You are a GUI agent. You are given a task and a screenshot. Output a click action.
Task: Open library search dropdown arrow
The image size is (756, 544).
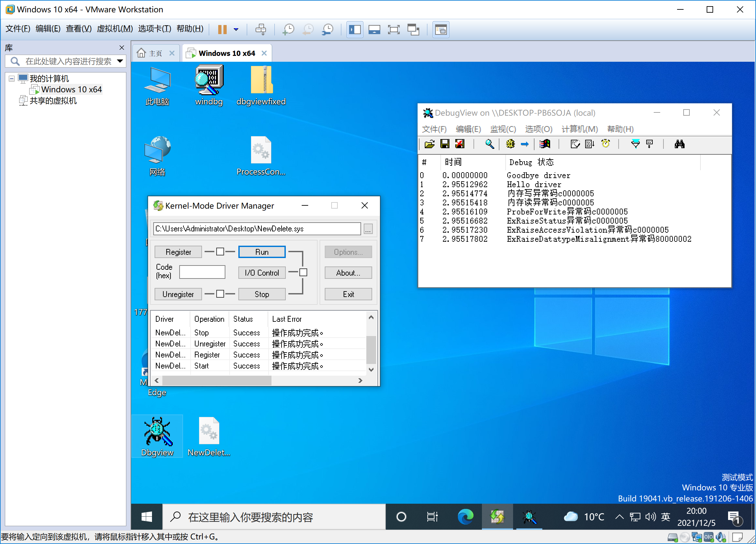[120, 61]
